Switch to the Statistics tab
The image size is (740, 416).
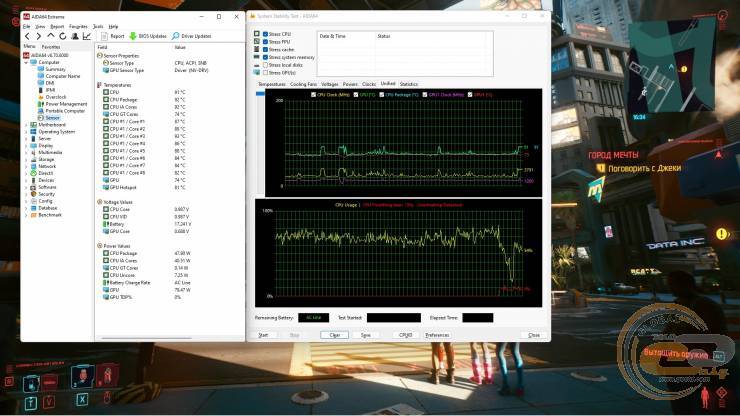coord(409,84)
